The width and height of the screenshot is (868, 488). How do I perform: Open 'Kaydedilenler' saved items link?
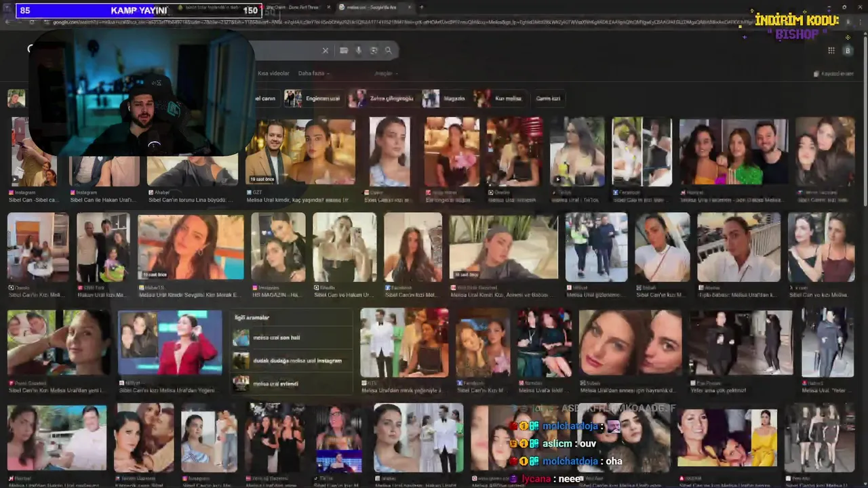tap(833, 73)
